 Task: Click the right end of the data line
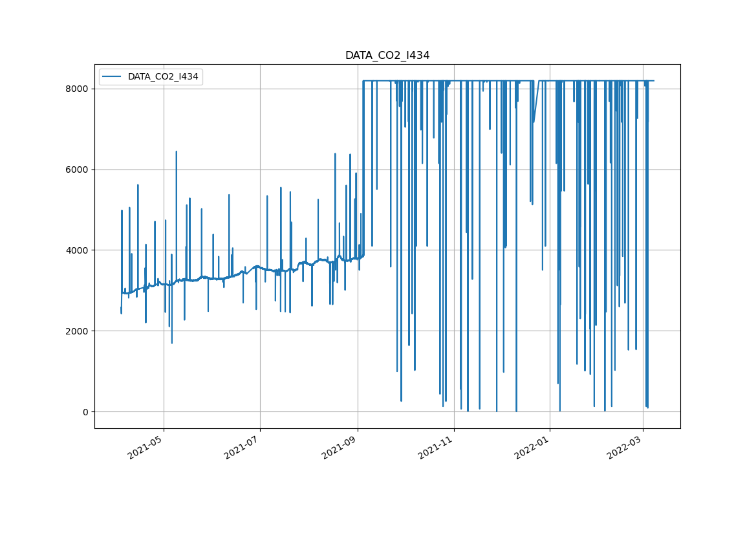(x=654, y=81)
